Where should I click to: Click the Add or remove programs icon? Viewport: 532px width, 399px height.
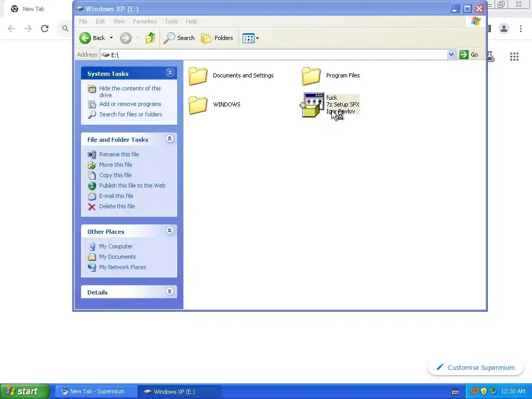pos(91,104)
